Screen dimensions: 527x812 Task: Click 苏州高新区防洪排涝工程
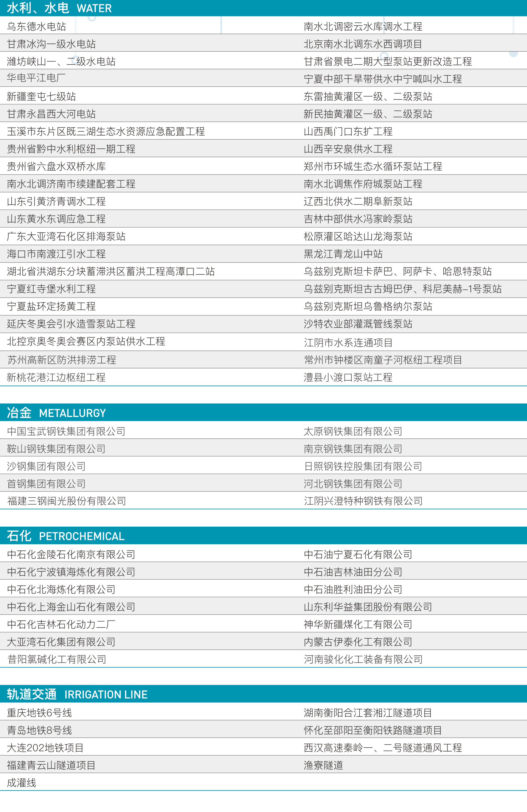pyautogui.click(x=61, y=360)
